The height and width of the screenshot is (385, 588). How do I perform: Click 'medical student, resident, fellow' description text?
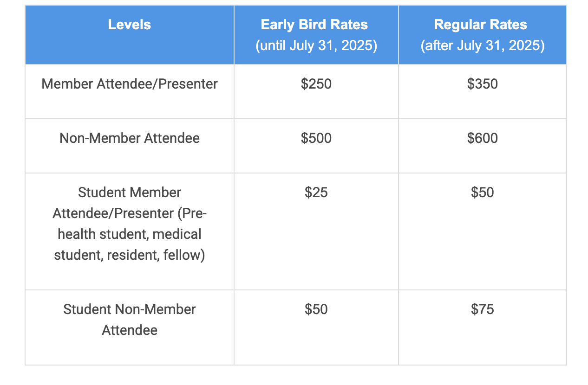click(x=130, y=245)
